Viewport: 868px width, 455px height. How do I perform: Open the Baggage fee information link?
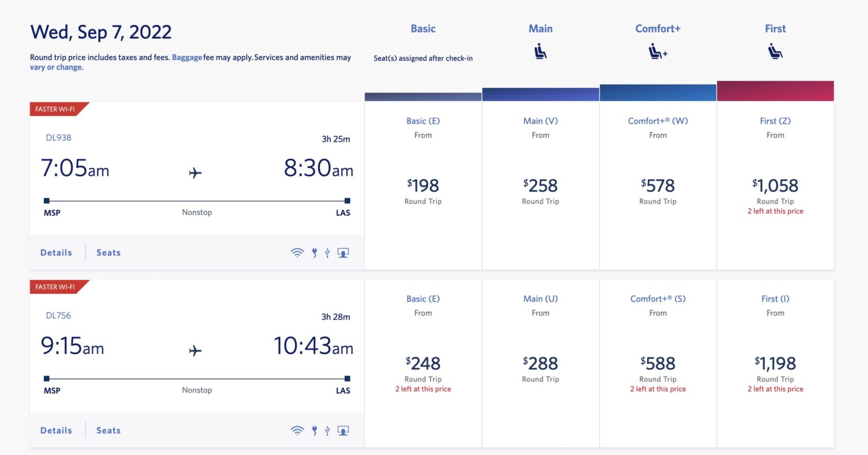187,57
